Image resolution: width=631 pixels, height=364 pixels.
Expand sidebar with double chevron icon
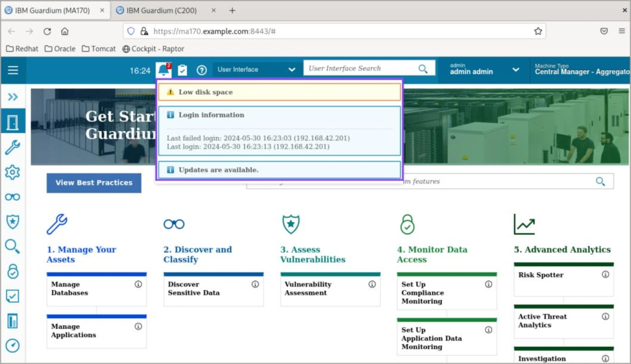pyautogui.click(x=13, y=97)
